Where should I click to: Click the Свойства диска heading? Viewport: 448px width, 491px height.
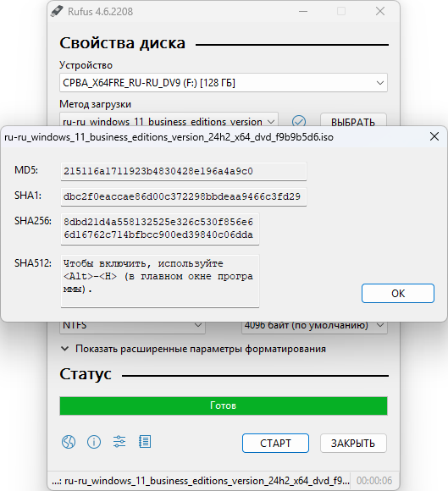[123, 43]
